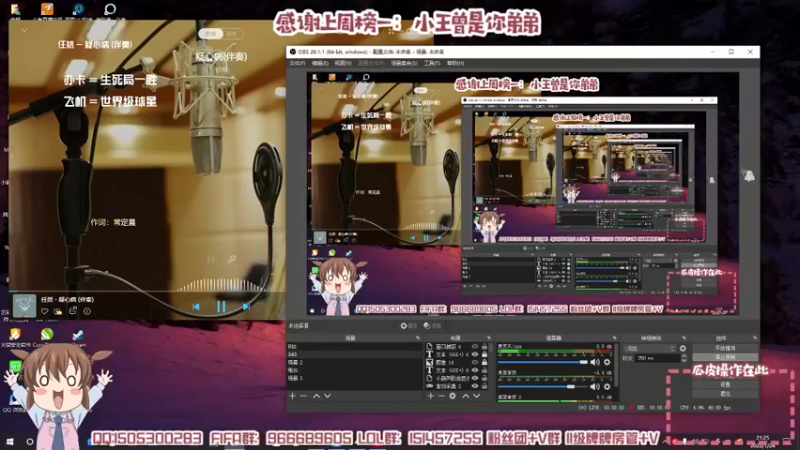
Task: Skip to the previous track in the music player
Action: (x=196, y=306)
